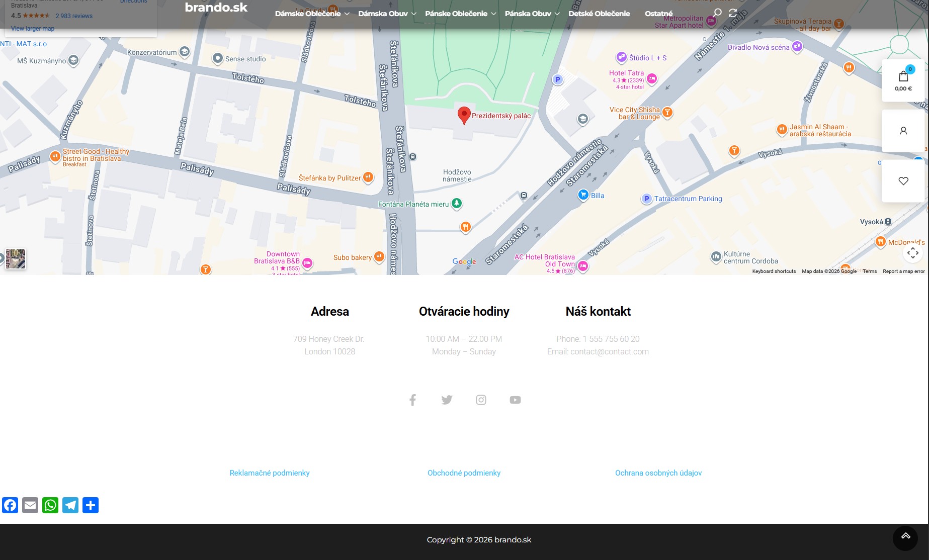Click the satellite layer thumbnail on map
Viewport: 929px width, 560px height.
click(16, 259)
